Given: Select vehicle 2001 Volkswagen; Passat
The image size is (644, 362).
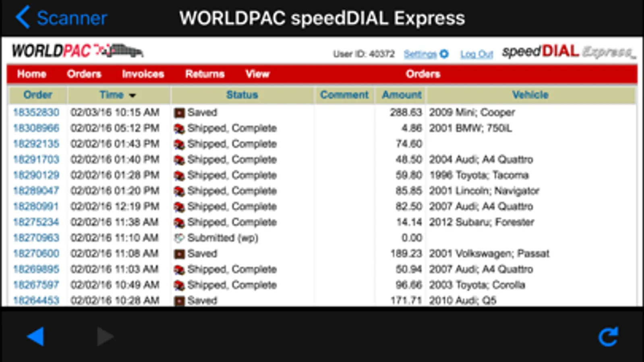Looking at the screenshot, I should (x=489, y=253).
